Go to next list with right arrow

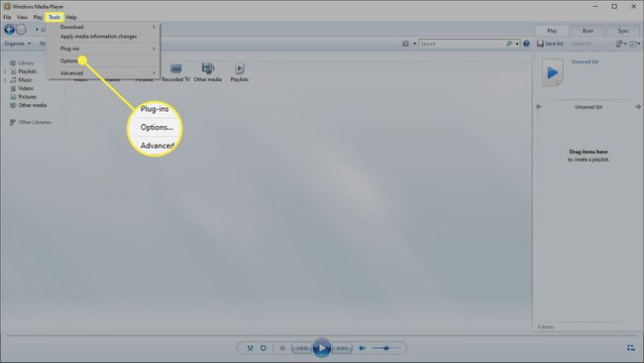638,107
